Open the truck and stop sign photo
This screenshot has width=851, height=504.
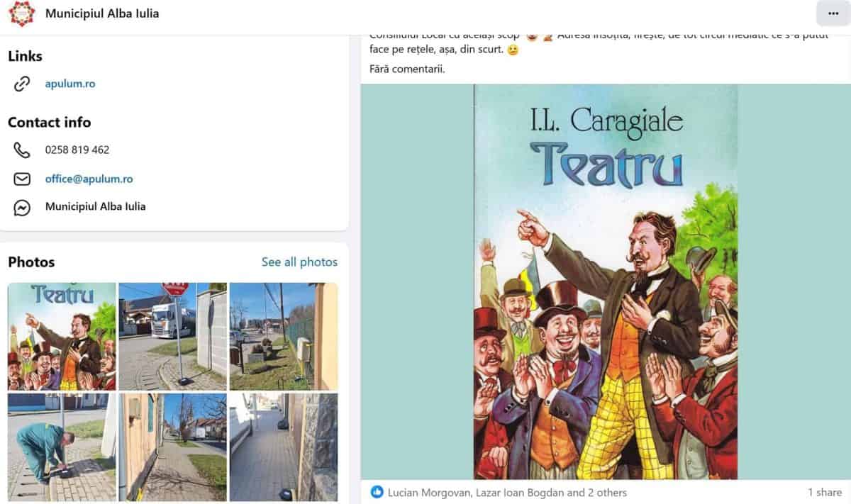172,337
